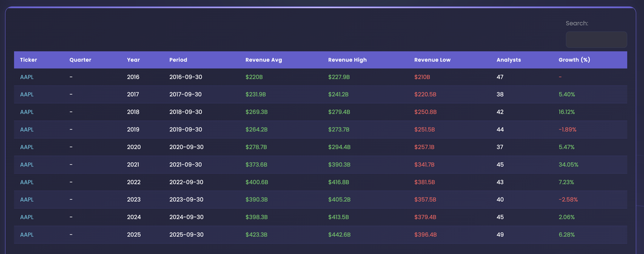Click the year cell 2024

click(x=134, y=217)
